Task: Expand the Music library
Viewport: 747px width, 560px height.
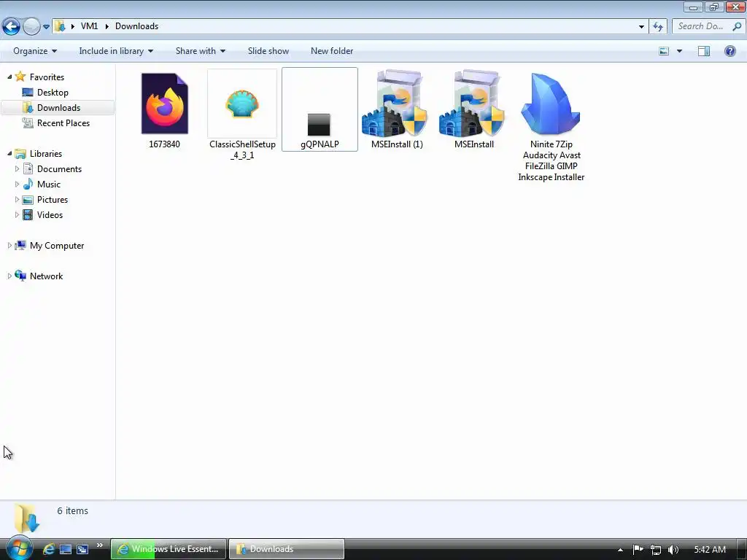Action: tap(18, 184)
